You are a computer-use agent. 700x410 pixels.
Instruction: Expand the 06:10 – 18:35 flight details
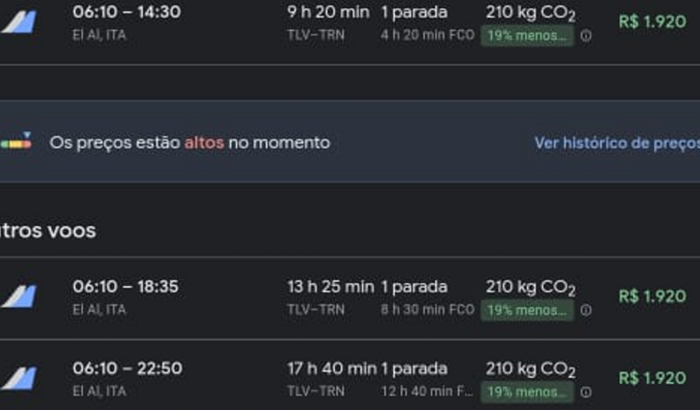pos(126,287)
